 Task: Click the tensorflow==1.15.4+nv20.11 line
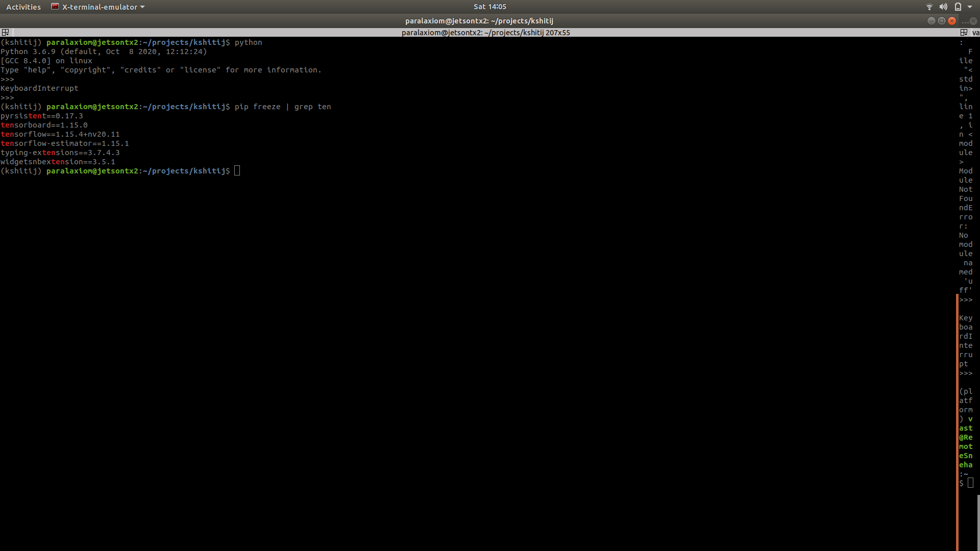60,134
